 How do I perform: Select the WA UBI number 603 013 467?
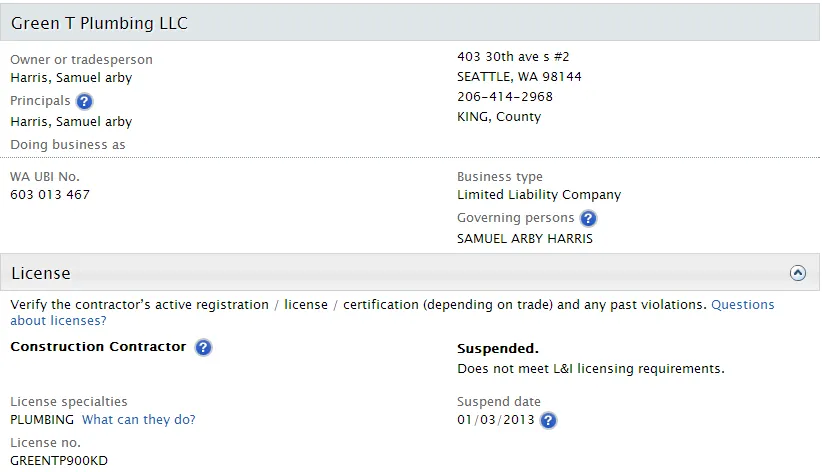[50, 195]
